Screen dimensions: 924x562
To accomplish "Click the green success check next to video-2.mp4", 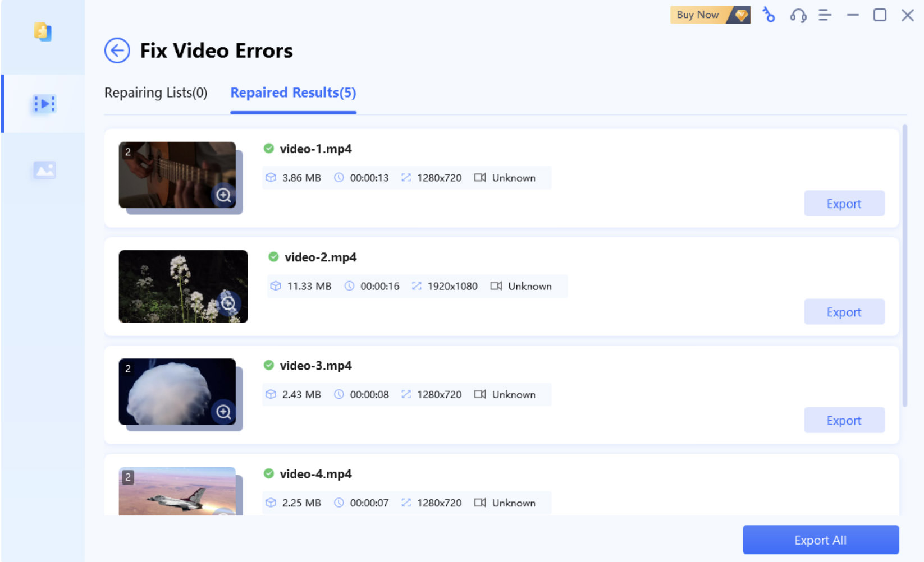I will coord(273,256).
